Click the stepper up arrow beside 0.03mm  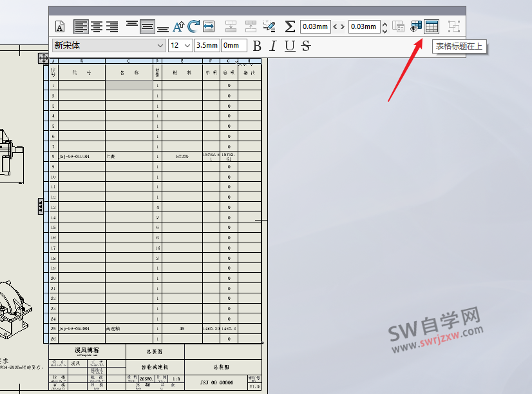(384, 23)
